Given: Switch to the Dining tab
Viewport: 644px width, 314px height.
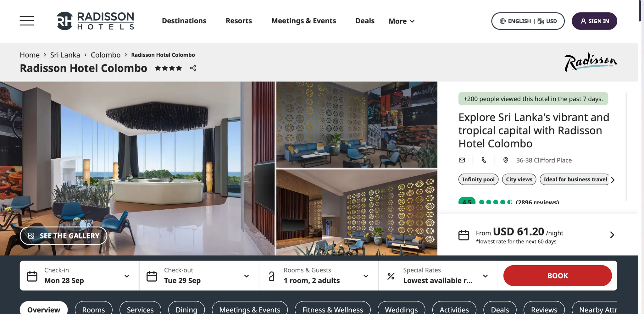Looking at the screenshot, I should click(x=186, y=309).
